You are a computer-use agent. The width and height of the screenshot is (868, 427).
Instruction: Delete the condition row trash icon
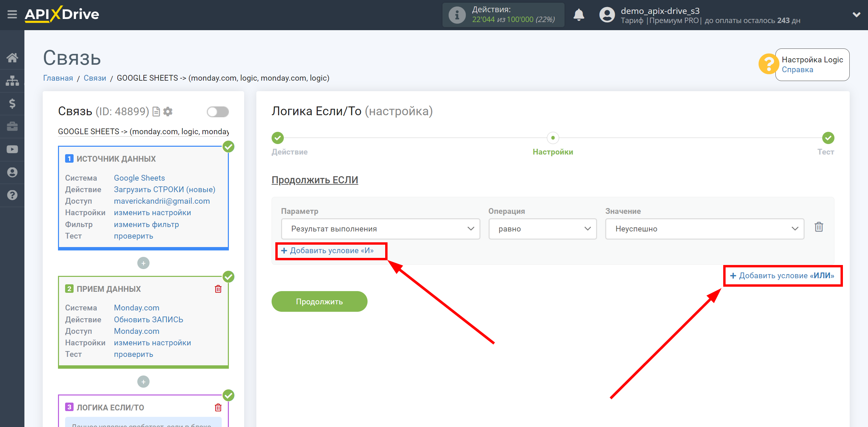(x=819, y=227)
